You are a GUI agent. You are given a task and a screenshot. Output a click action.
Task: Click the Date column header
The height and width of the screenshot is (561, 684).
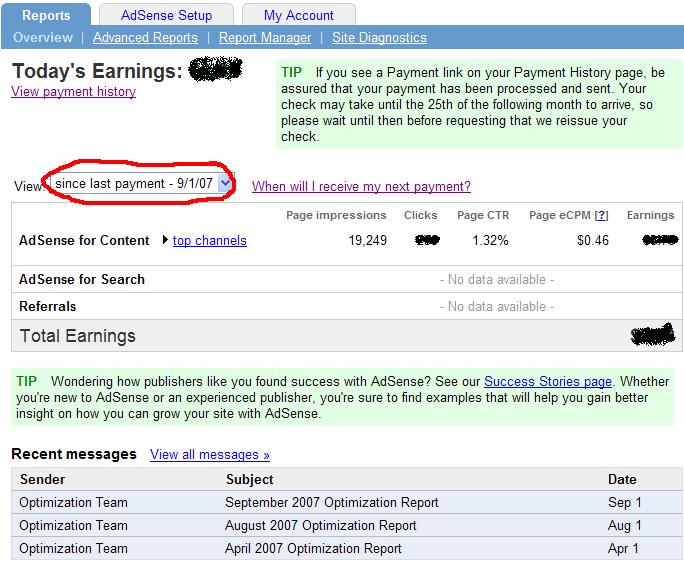coord(622,479)
